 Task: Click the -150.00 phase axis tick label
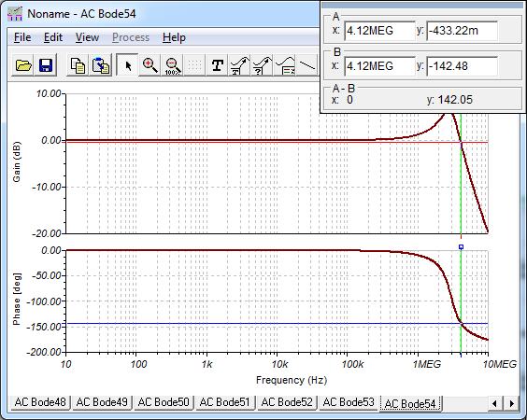[x=44, y=327]
